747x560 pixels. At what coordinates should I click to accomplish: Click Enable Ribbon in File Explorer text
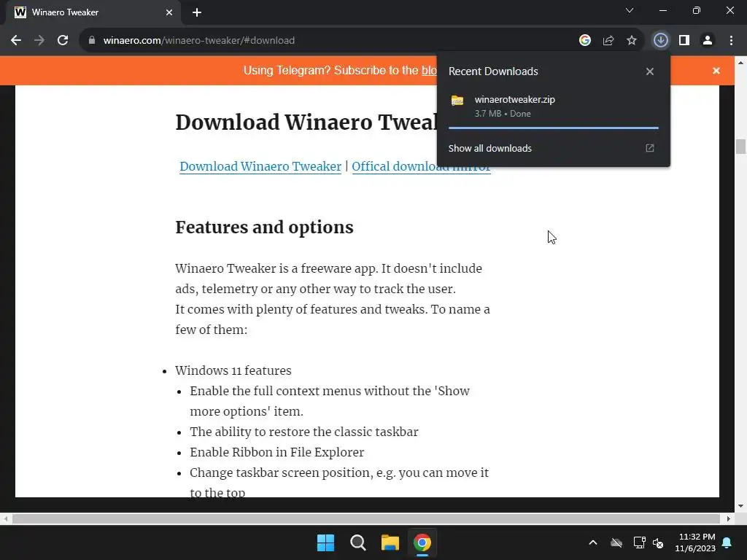pyautogui.click(x=276, y=452)
